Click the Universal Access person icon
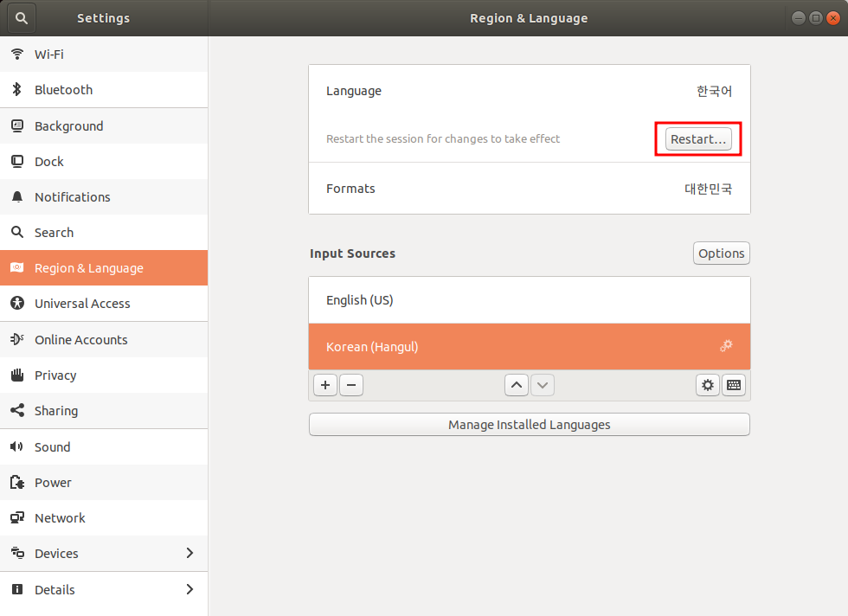 coord(17,303)
